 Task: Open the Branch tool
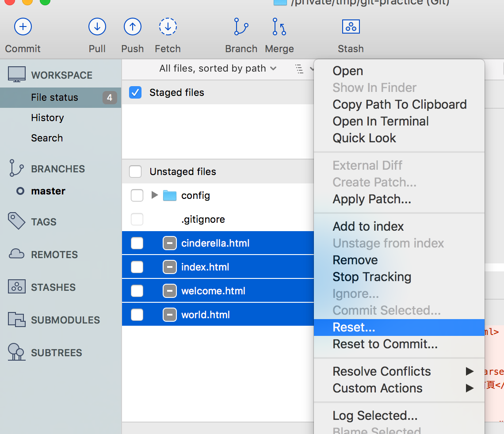(241, 27)
